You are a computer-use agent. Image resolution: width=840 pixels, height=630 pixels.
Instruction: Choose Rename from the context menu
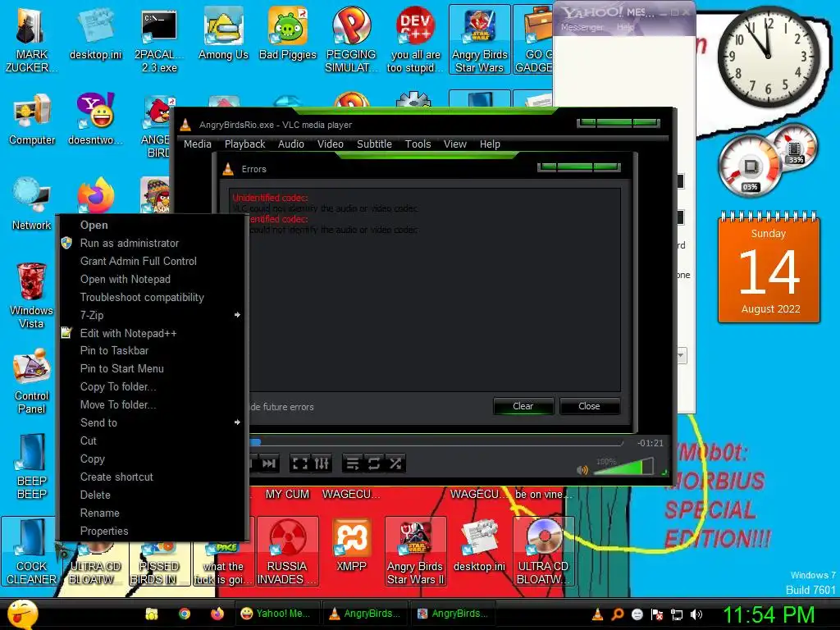(152, 513)
